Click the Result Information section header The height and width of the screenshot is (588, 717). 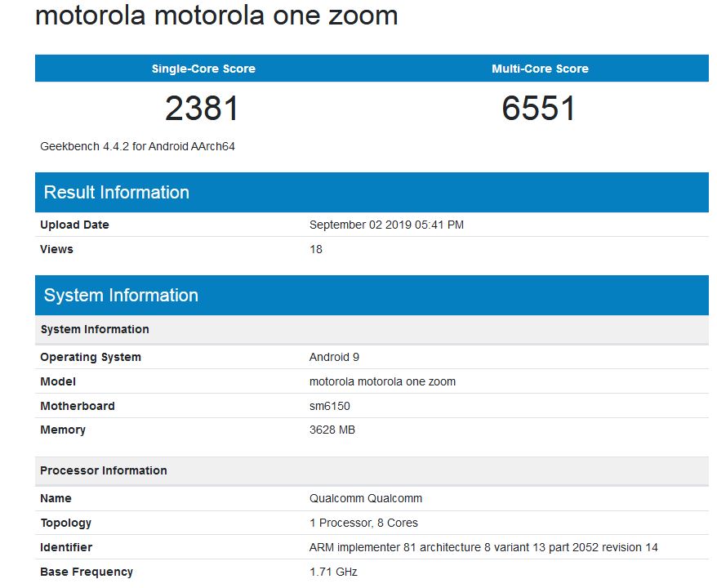372,192
